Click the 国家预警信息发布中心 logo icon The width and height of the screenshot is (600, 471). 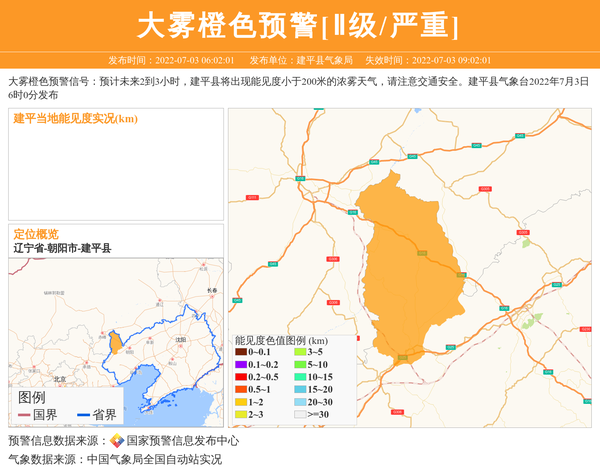[x=117, y=441]
